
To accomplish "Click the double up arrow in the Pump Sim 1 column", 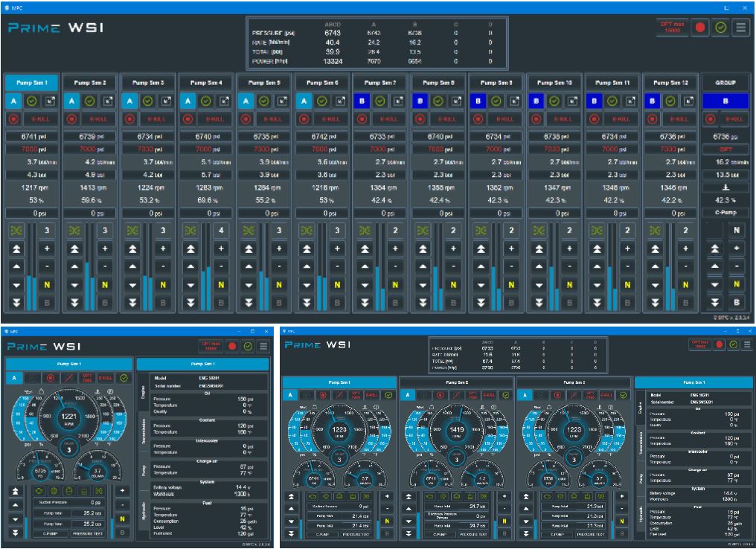I will pos(16,248).
